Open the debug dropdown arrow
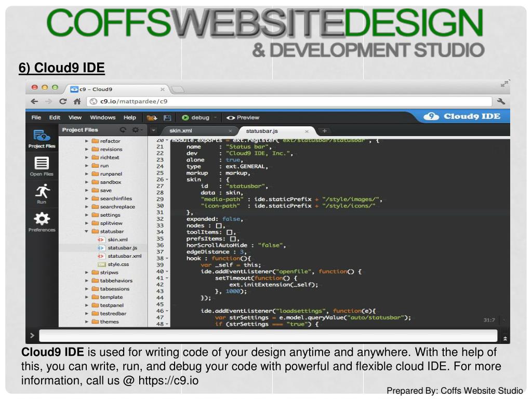532x399 pixels. [x=215, y=117]
